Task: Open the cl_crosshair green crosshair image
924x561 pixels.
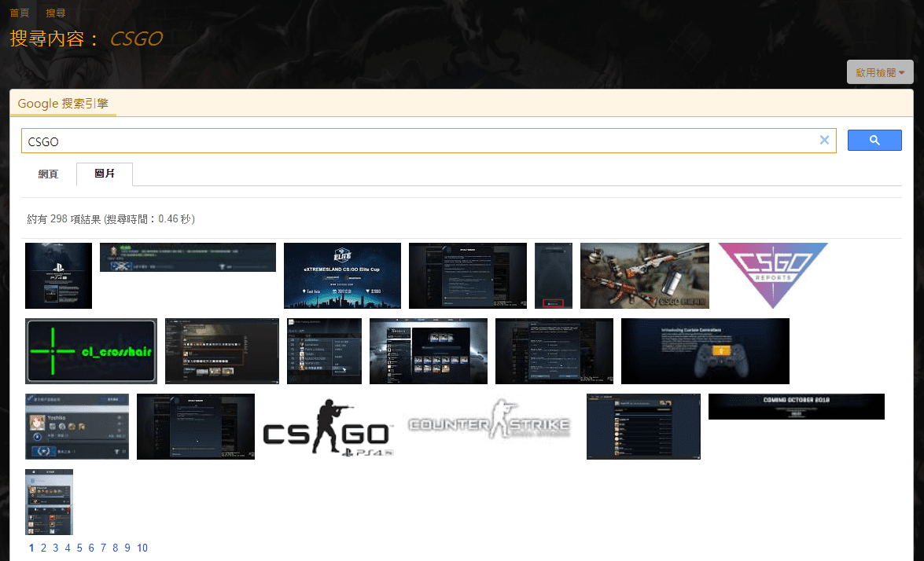Action: pyautogui.click(x=91, y=351)
